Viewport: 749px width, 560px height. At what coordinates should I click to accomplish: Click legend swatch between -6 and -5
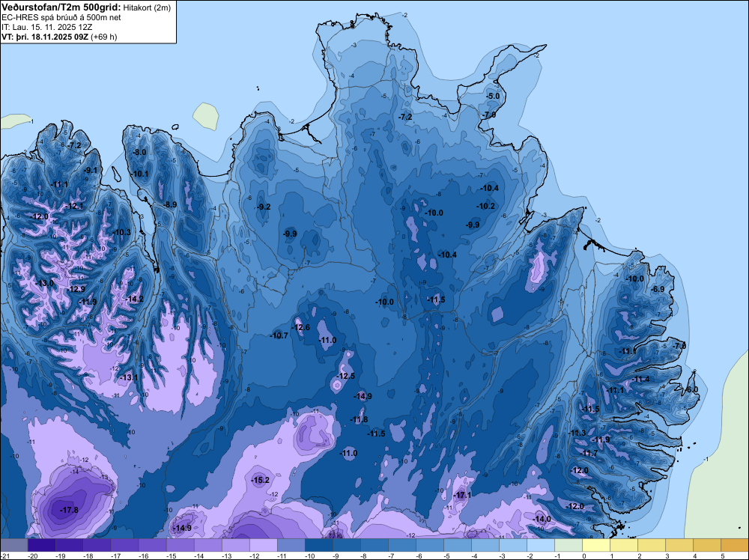pyautogui.click(x=429, y=545)
